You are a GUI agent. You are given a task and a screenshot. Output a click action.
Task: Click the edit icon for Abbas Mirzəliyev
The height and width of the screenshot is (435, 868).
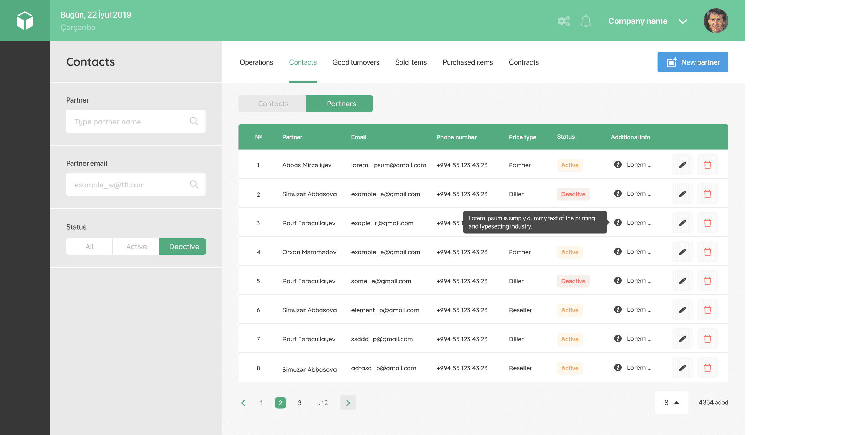682,164
